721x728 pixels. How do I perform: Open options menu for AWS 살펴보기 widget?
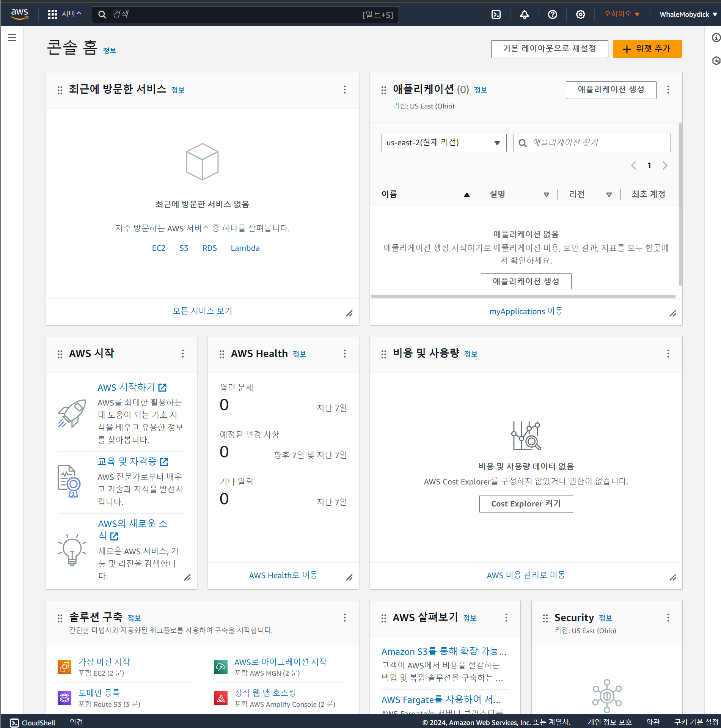506,618
